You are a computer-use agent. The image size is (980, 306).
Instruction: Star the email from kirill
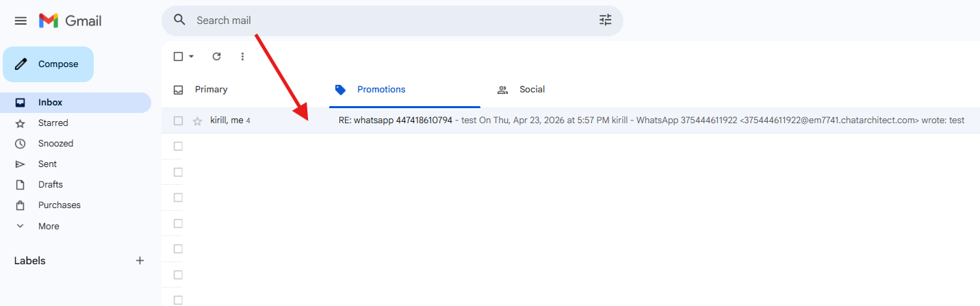click(197, 120)
